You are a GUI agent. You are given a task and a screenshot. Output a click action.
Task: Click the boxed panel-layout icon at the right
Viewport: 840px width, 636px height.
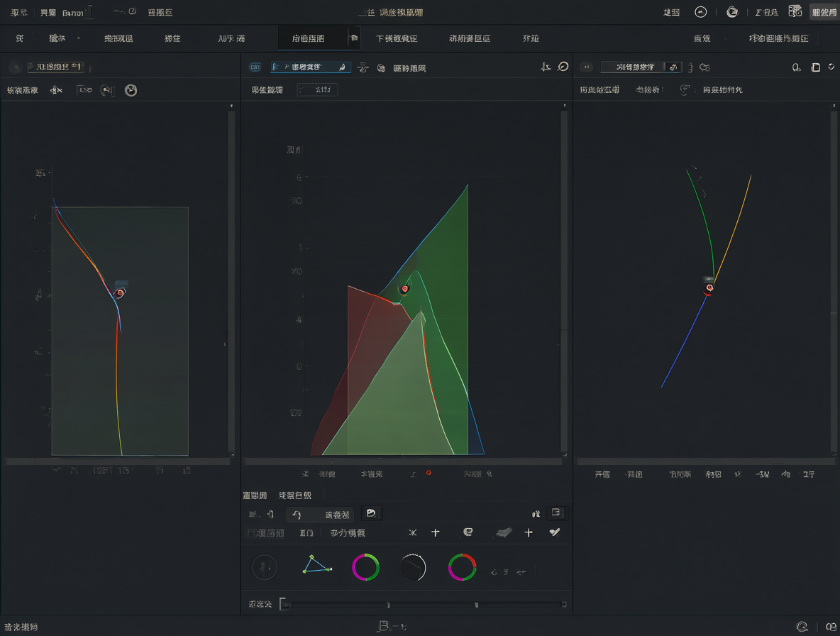tap(556, 512)
